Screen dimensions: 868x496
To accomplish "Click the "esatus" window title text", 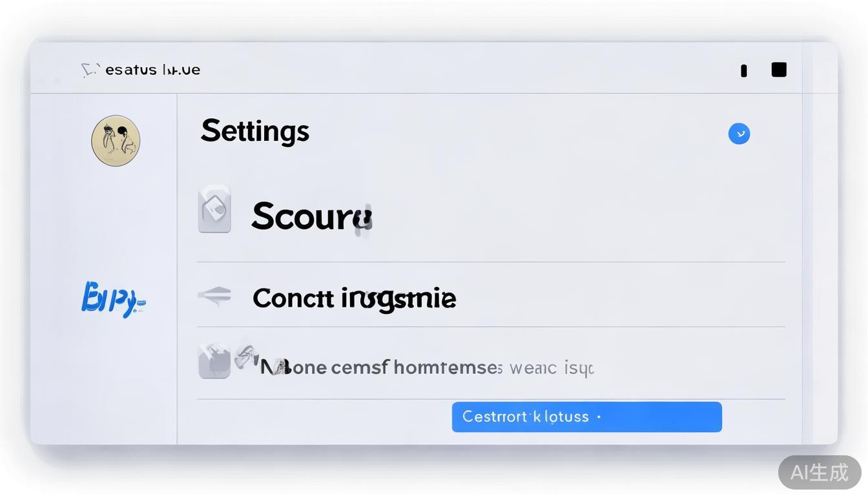I will coord(152,70).
